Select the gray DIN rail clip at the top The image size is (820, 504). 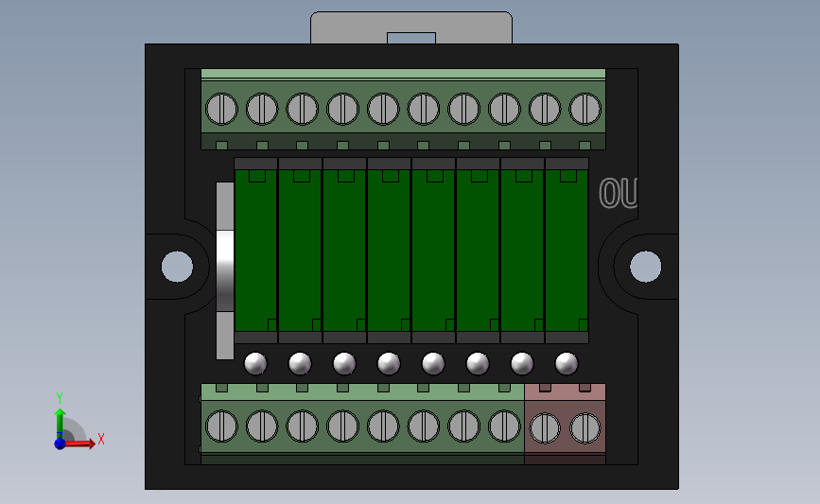point(411,27)
